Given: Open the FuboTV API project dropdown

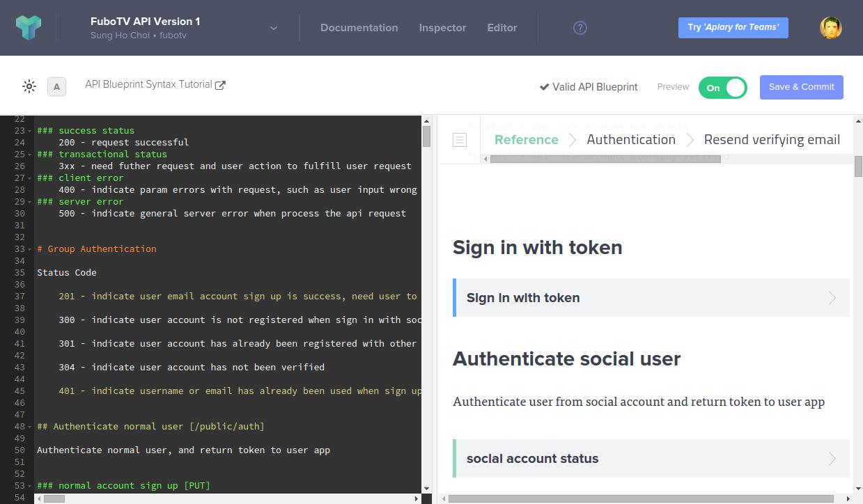Looking at the screenshot, I should [274, 28].
